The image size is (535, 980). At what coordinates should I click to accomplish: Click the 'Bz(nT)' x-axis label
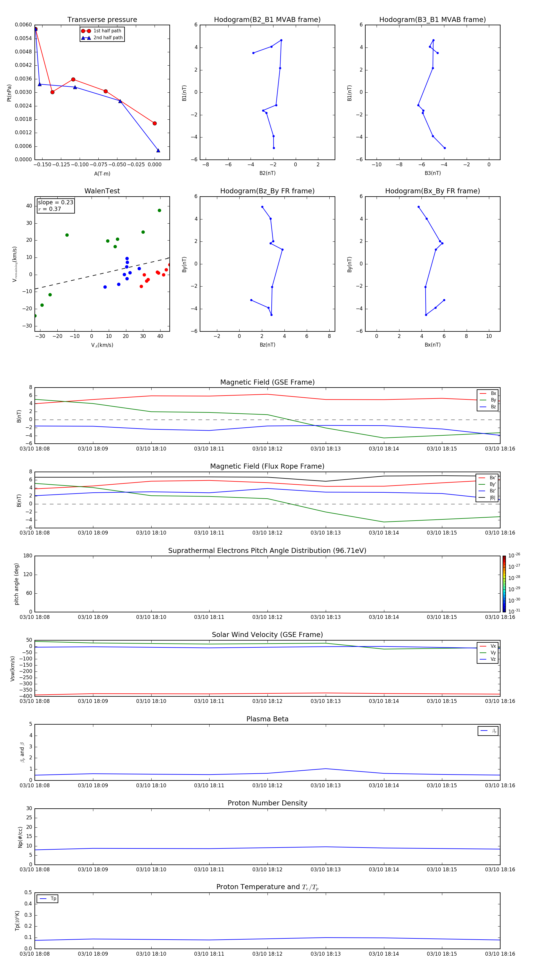[x=267, y=345]
